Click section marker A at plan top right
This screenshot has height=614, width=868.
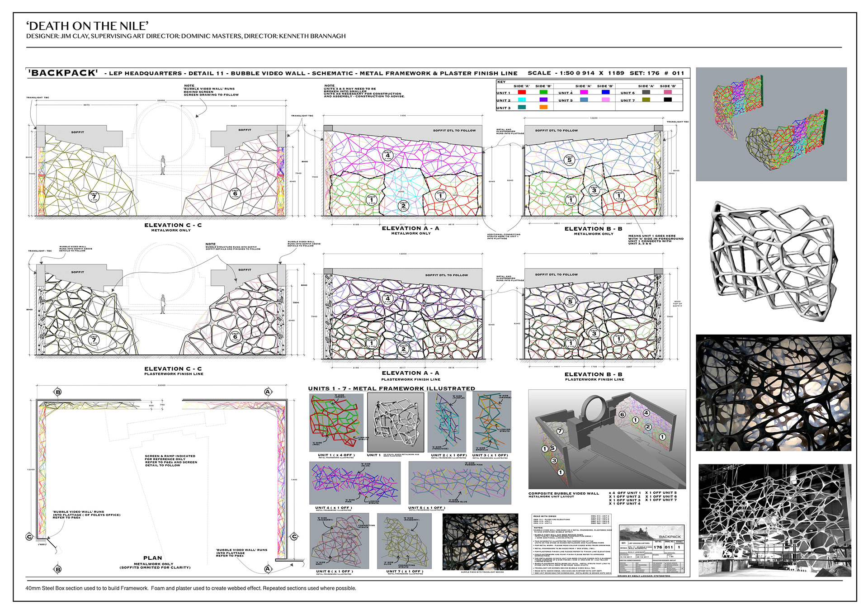pyautogui.click(x=268, y=392)
